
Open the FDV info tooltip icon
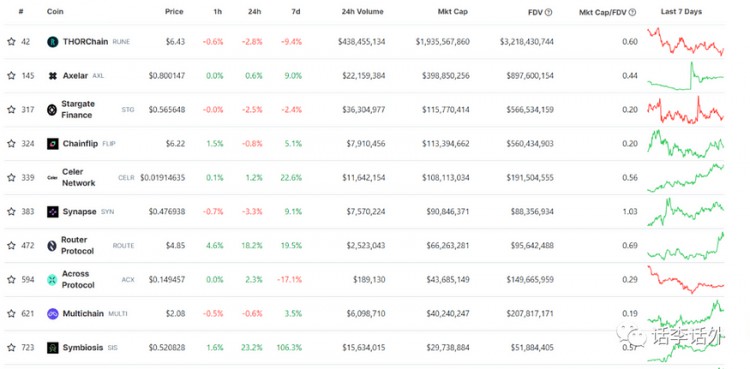(x=548, y=12)
